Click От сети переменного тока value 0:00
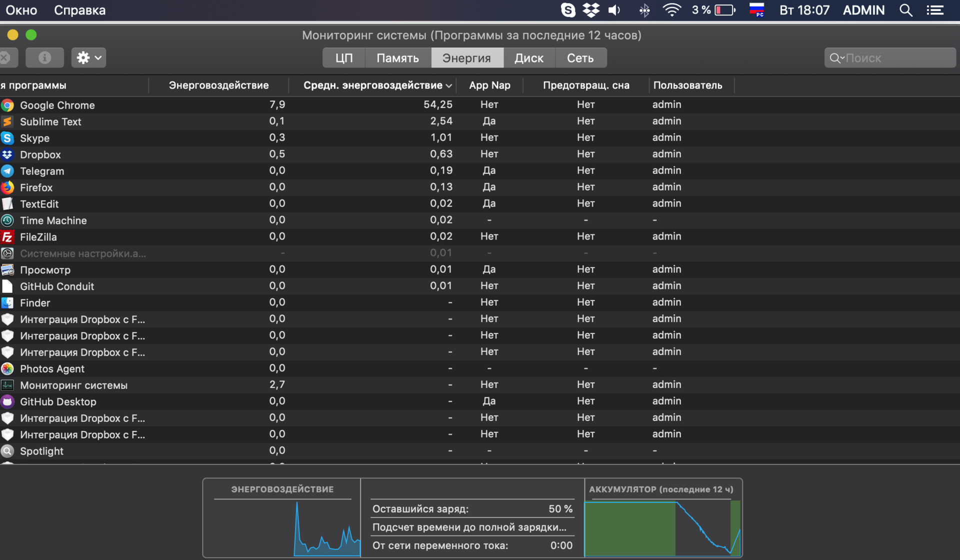Image resolution: width=960 pixels, height=560 pixels. click(x=561, y=545)
